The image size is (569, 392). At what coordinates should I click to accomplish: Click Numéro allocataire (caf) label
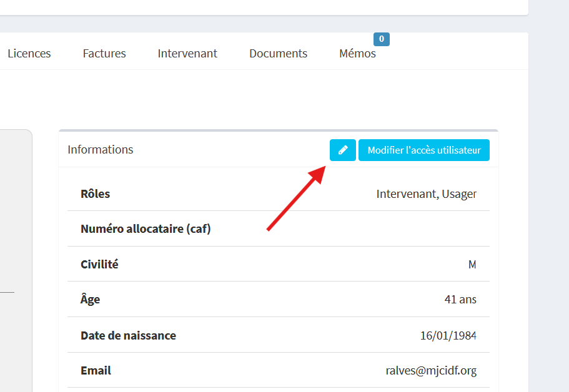146,229
